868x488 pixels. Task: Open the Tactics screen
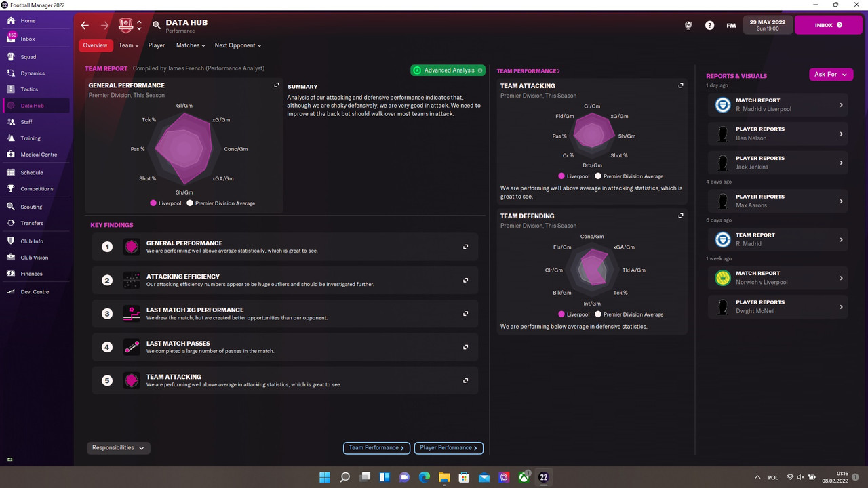pyautogui.click(x=37, y=89)
